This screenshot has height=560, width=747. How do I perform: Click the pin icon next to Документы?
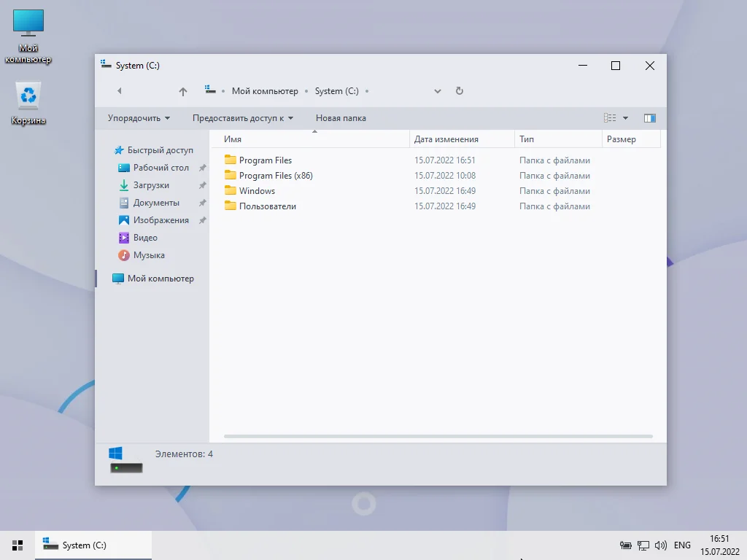[x=203, y=203]
